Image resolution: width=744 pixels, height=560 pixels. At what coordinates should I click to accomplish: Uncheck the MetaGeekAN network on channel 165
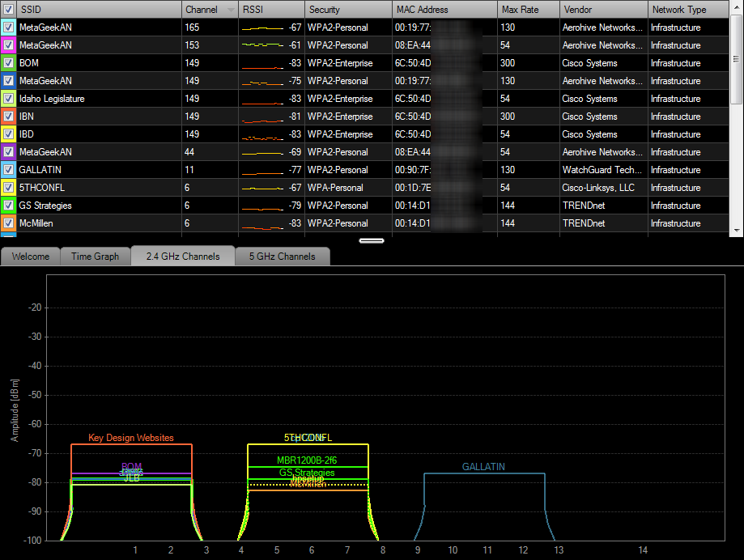click(x=10, y=27)
